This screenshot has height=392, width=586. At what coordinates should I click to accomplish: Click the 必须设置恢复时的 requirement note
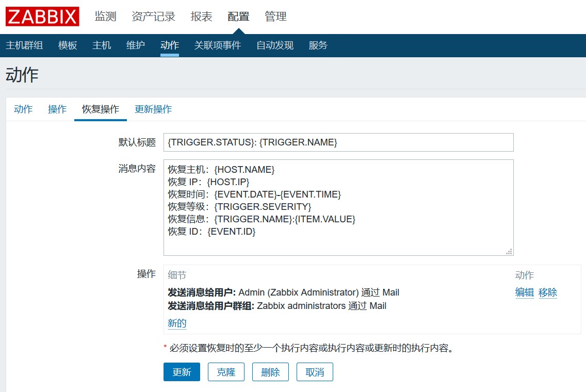point(308,348)
